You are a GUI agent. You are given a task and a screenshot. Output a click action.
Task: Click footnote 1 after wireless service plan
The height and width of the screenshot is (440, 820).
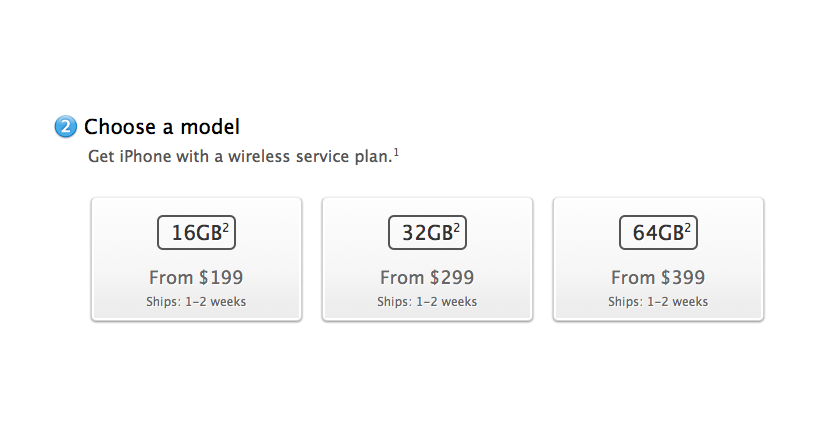click(396, 152)
